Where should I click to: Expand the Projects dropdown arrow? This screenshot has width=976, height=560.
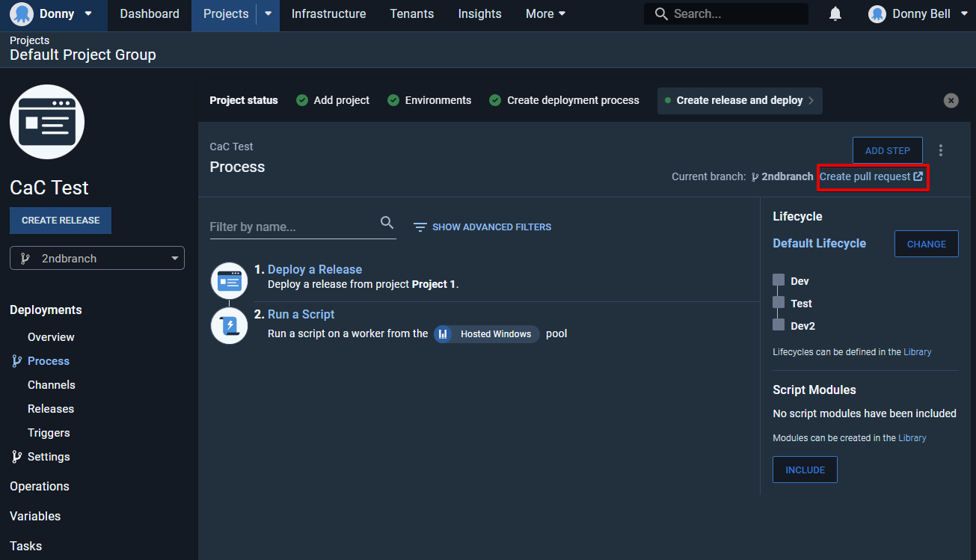268,13
